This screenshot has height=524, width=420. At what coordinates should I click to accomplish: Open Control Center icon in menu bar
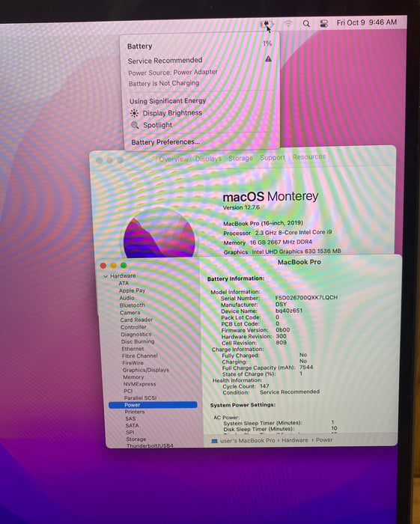tap(323, 23)
